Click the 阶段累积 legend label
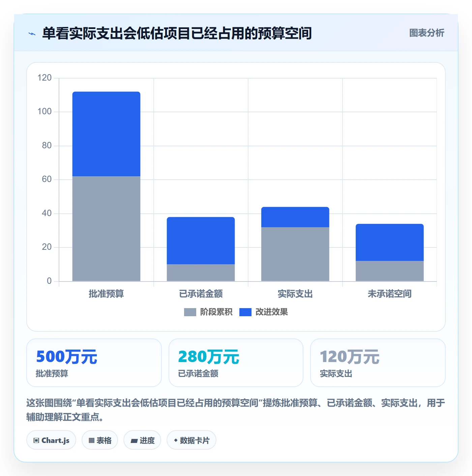The height and width of the screenshot is (476, 472). [x=216, y=312]
